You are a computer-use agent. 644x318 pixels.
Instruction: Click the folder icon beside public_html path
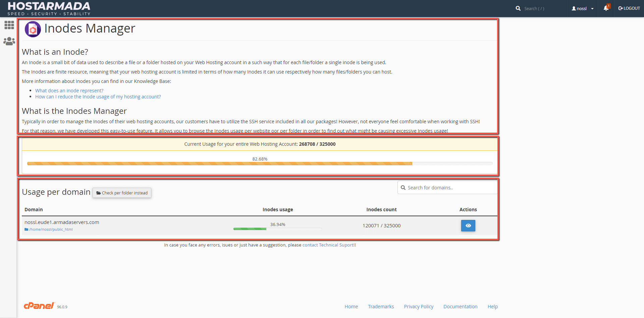click(x=26, y=229)
